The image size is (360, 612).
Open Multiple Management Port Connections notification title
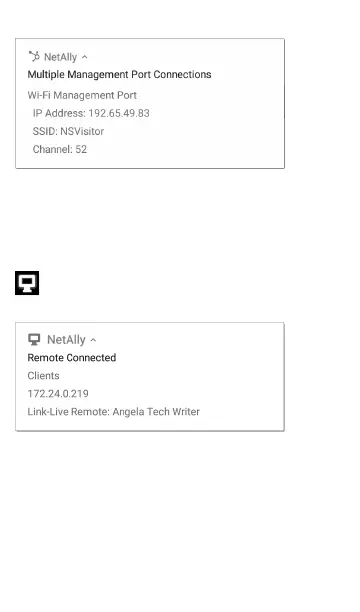point(119,75)
